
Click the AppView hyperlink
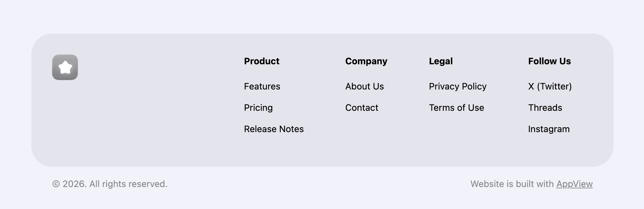(574, 184)
